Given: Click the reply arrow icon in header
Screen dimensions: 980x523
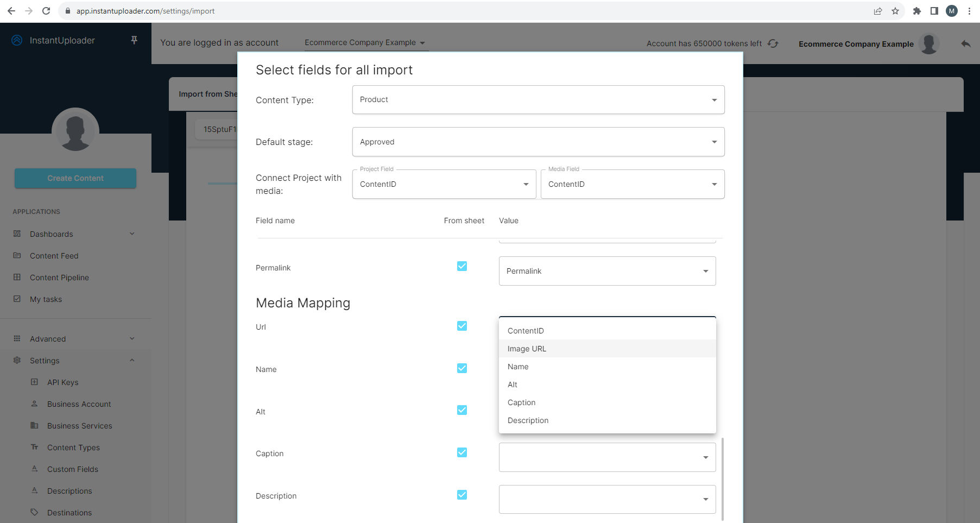Looking at the screenshot, I should pos(965,44).
